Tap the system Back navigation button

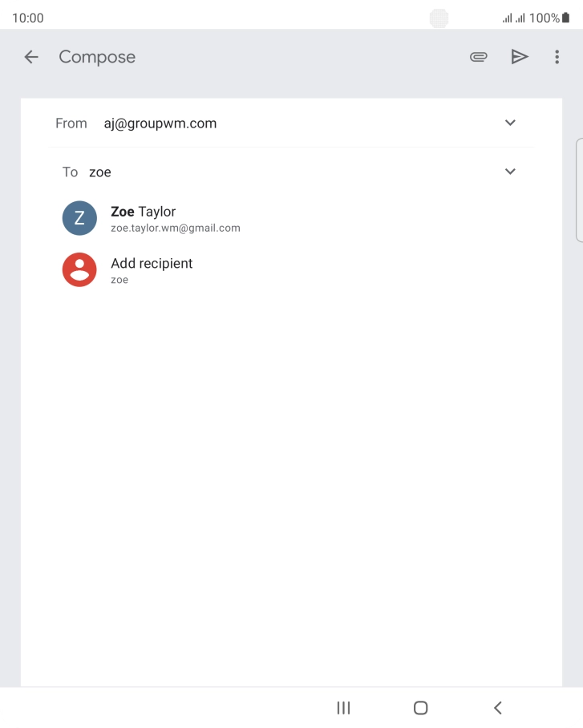pos(497,708)
